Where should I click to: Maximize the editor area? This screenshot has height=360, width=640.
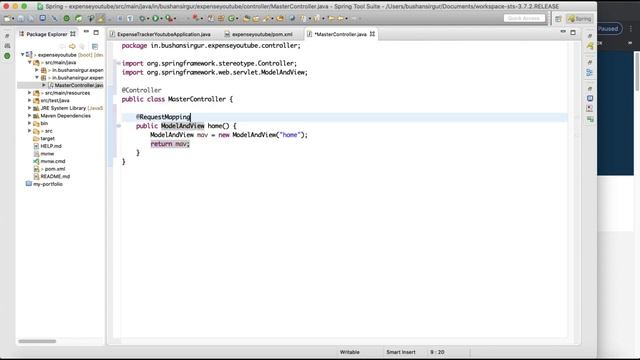573,32
